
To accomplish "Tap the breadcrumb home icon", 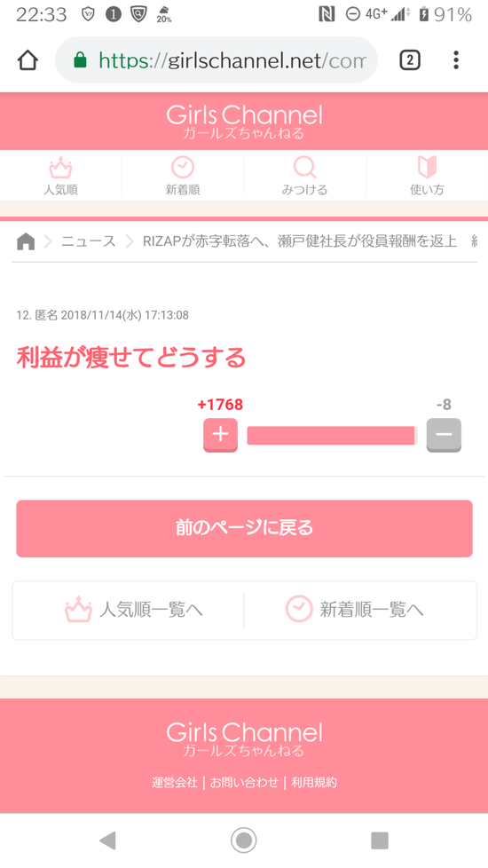I will coord(26,242).
